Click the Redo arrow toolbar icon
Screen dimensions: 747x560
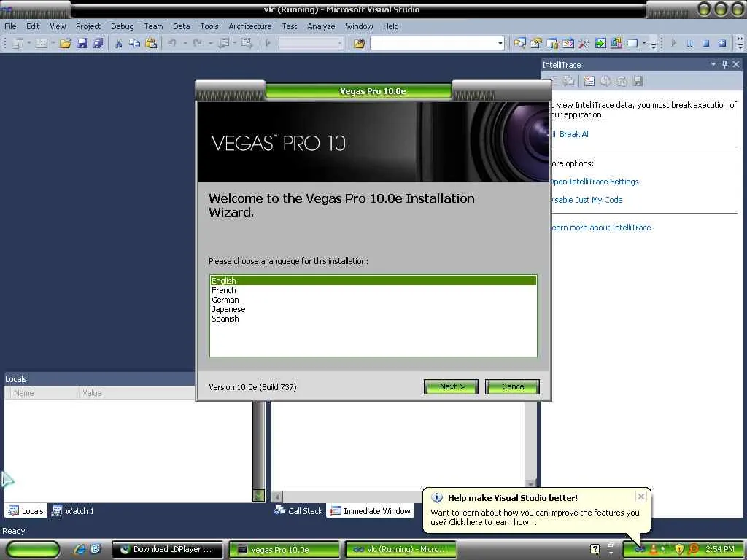click(x=197, y=43)
